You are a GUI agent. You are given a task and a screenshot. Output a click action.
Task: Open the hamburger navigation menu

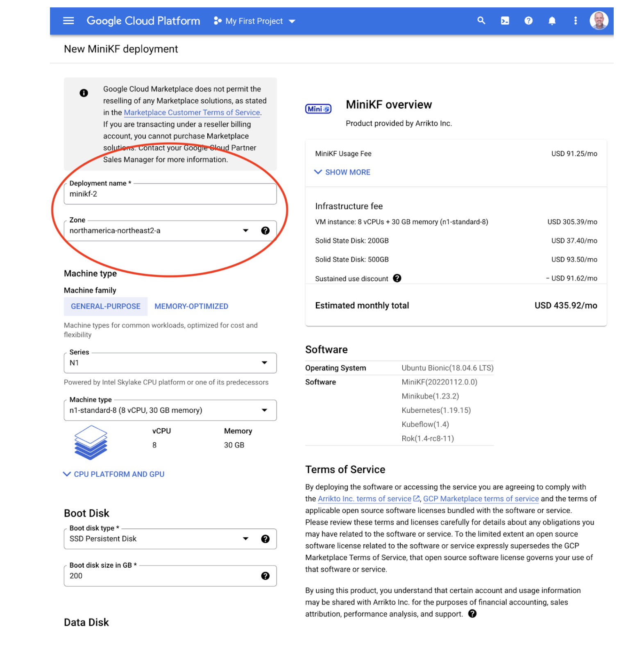pos(68,21)
